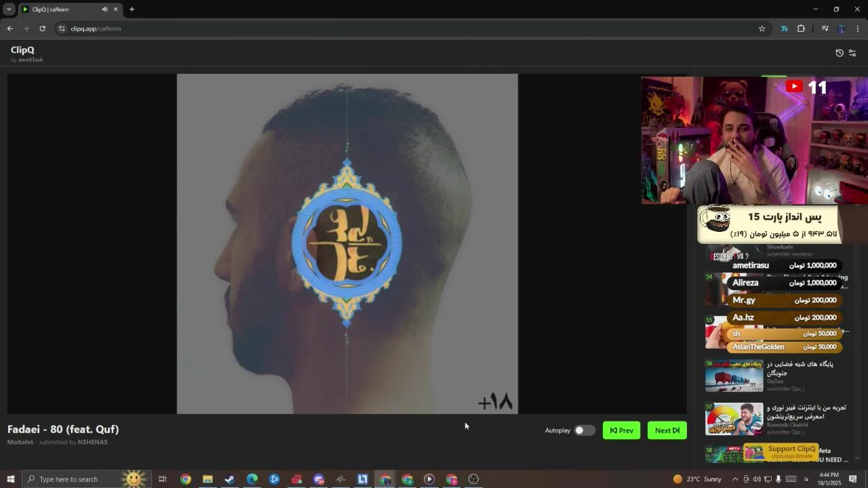Click submitter name NSHENAS
Image resolution: width=868 pixels, height=488 pixels.
[x=93, y=442]
